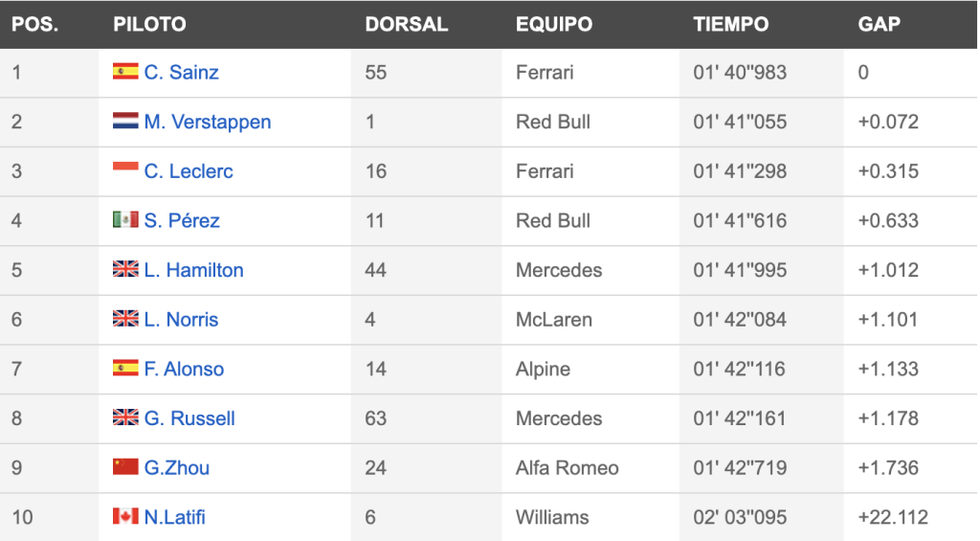
Task: Click the Mexican flag next to S. Pérez
Action: (125, 219)
